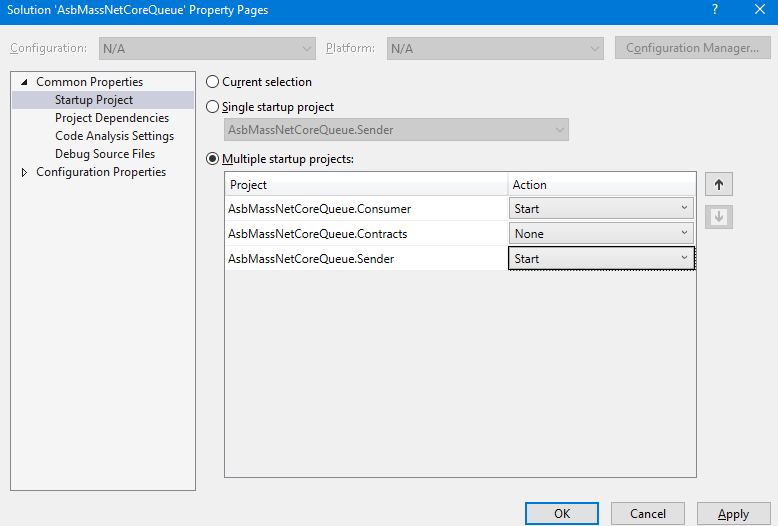The width and height of the screenshot is (778, 526).
Task: Collapse the Common Properties tree node
Action: pos(24,82)
